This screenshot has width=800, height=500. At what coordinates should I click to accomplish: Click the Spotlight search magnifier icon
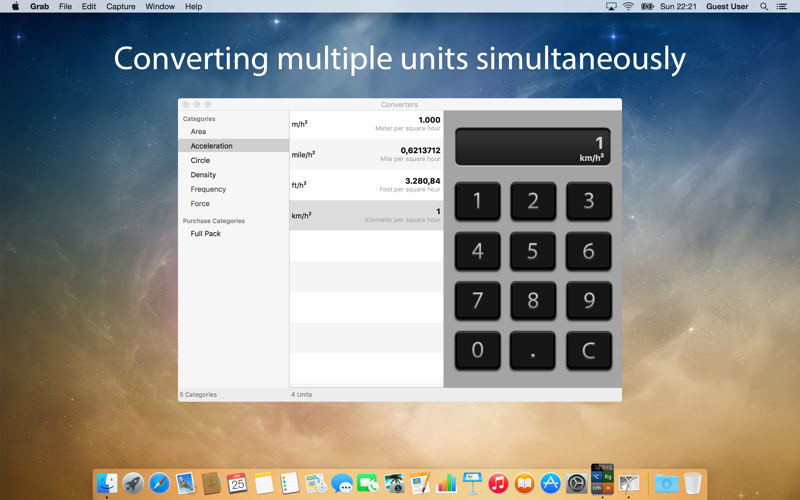[x=764, y=6]
